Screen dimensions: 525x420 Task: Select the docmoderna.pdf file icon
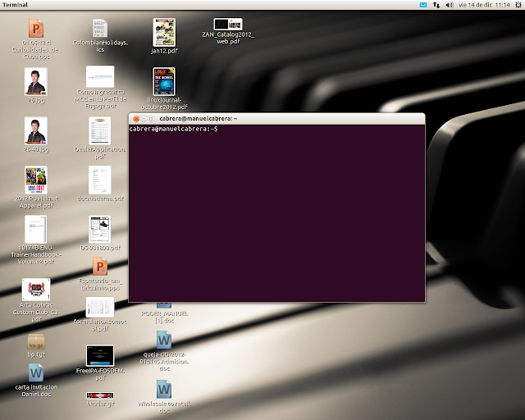coord(100,180)
